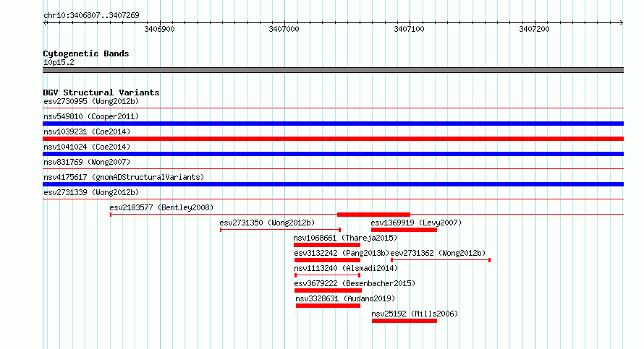Click the Cytogenetic Bands track title

(86, 53)
